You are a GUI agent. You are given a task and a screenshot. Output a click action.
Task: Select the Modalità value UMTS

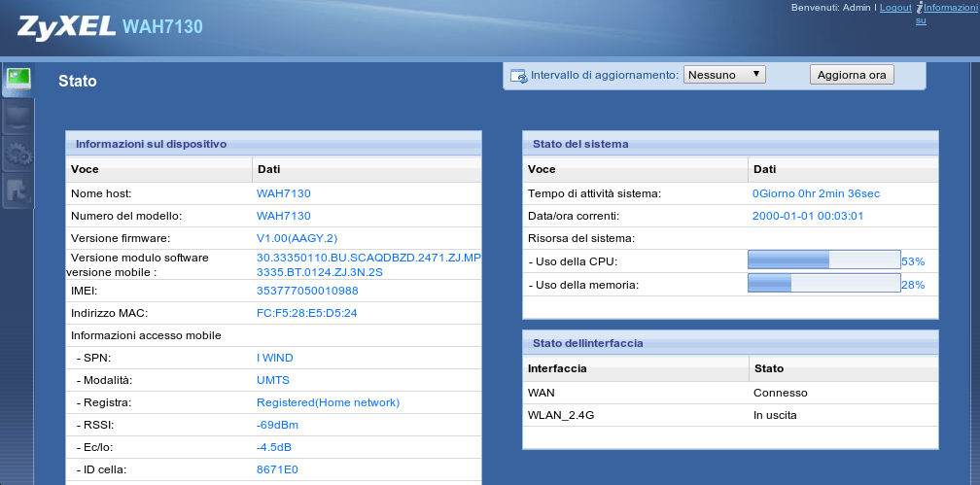click(x=273, y=380)
